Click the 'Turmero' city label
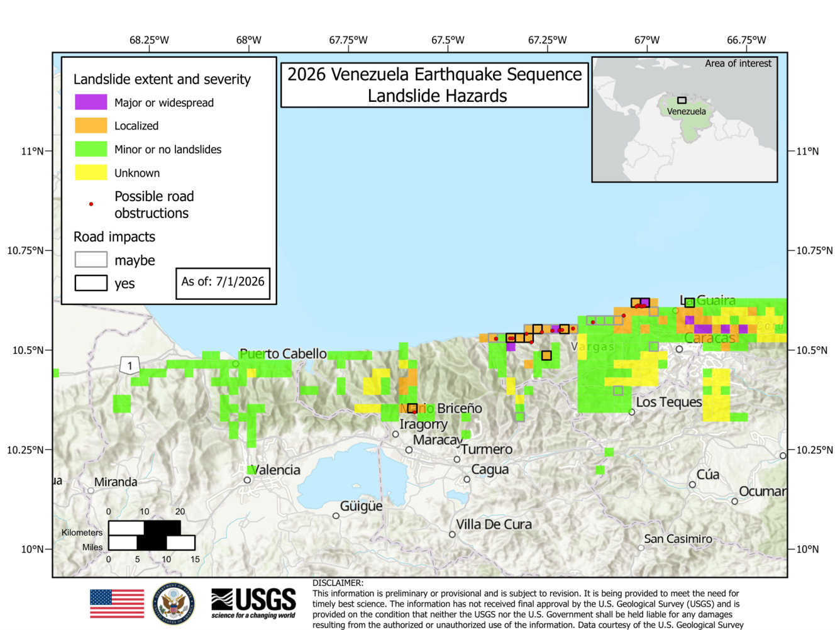The width and height of the screenshot is (840, 630). click(487, 450)
